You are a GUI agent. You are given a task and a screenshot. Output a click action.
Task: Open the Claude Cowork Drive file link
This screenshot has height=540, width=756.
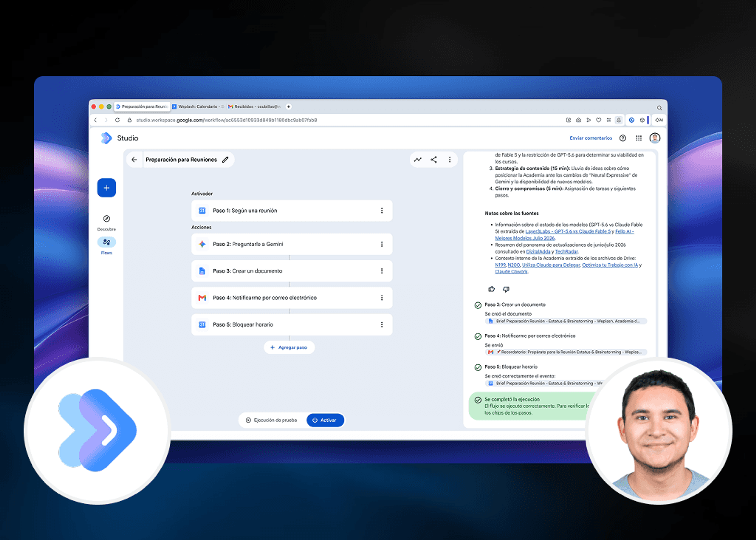(x=511, y=272)
